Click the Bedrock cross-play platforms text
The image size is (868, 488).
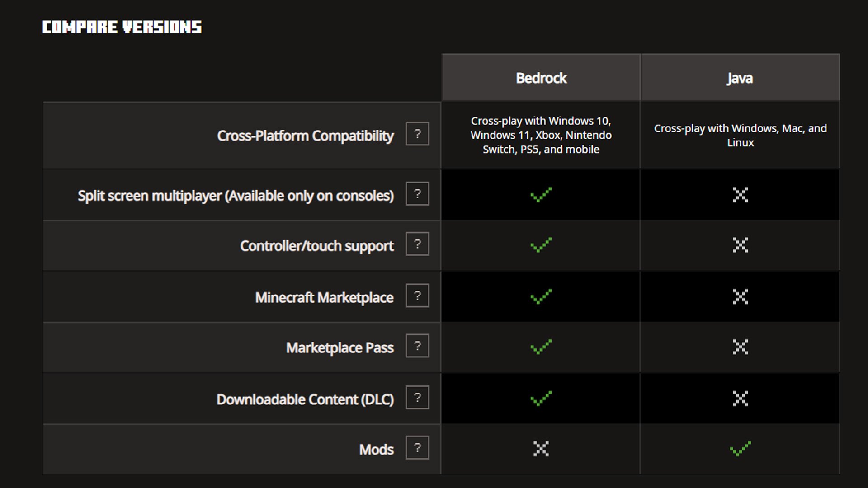coord(541,135)
